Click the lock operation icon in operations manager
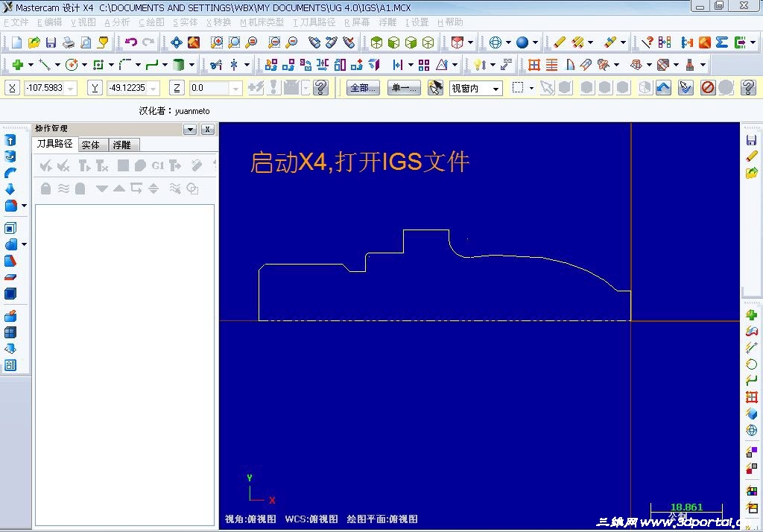 [x=45, y=189]
